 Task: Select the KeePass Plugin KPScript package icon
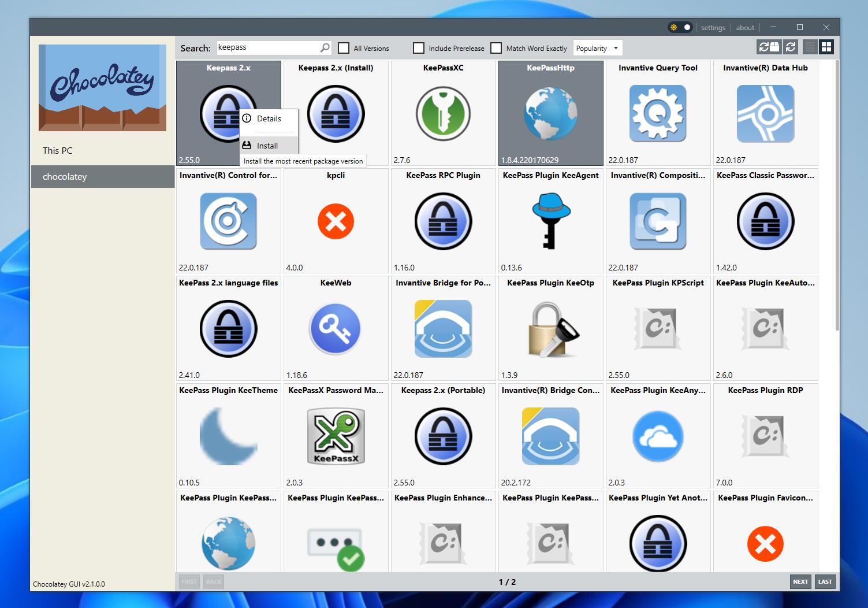click(x=658, y=328)
